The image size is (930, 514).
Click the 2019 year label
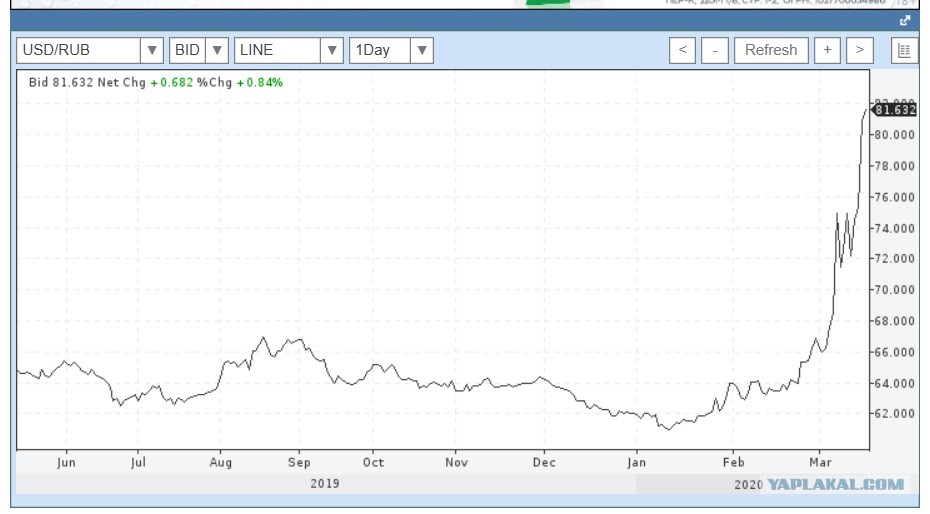click(325, 484)
